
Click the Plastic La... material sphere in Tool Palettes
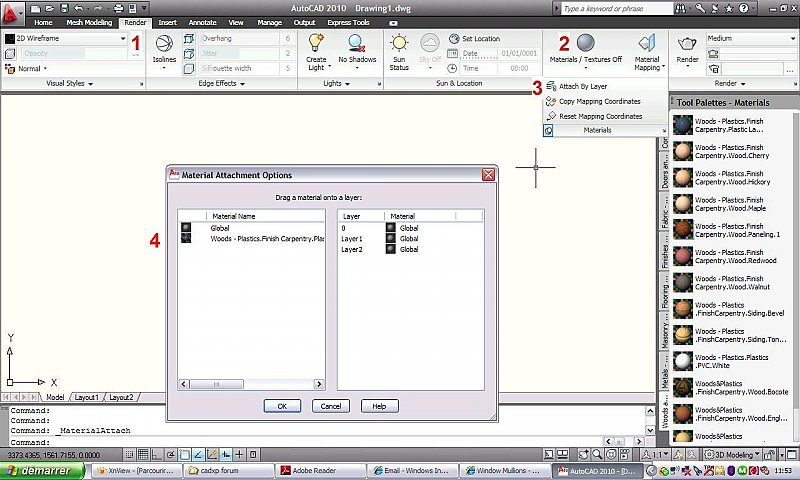click(x=683, y=125)
